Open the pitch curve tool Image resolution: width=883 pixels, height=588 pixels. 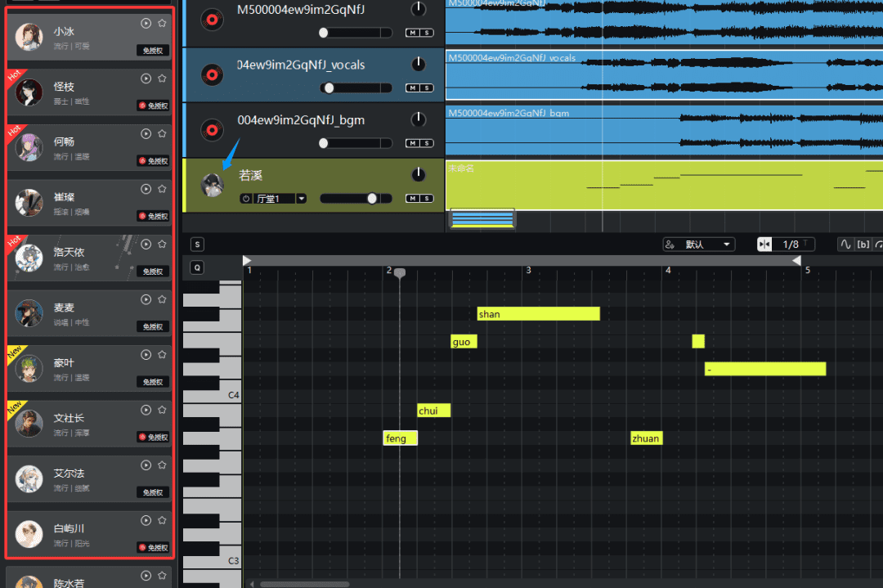coord(845,244)
